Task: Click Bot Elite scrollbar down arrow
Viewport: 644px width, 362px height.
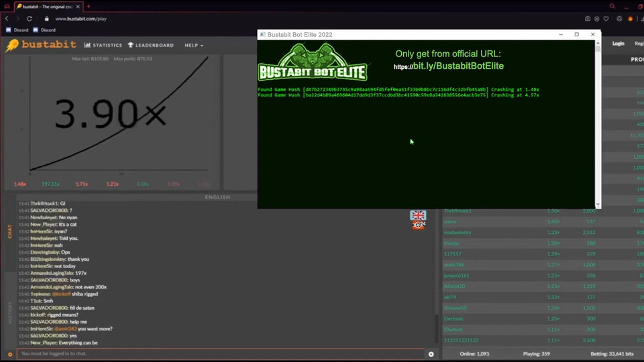Action: (x=598, y=204)
